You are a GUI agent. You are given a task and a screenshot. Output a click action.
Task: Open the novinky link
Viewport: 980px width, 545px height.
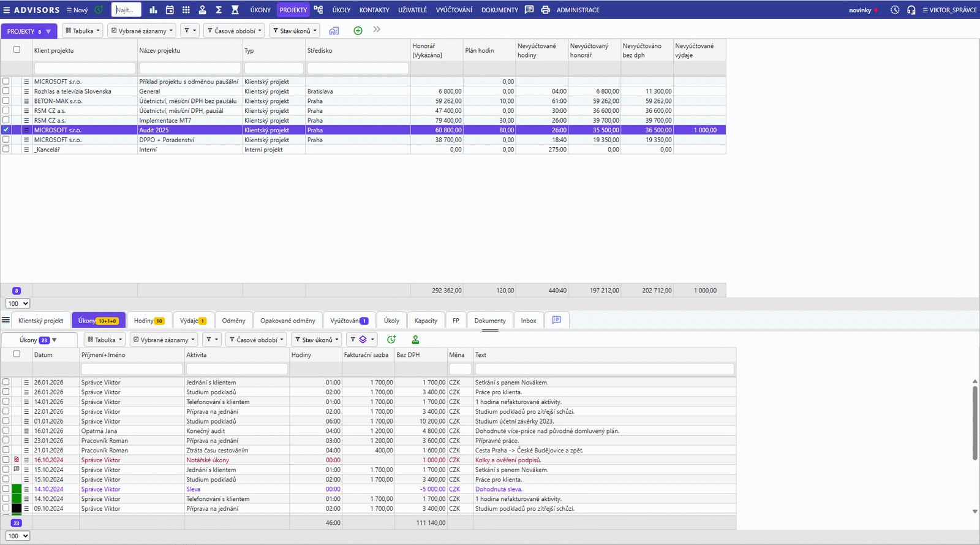[x=860, y=10]
